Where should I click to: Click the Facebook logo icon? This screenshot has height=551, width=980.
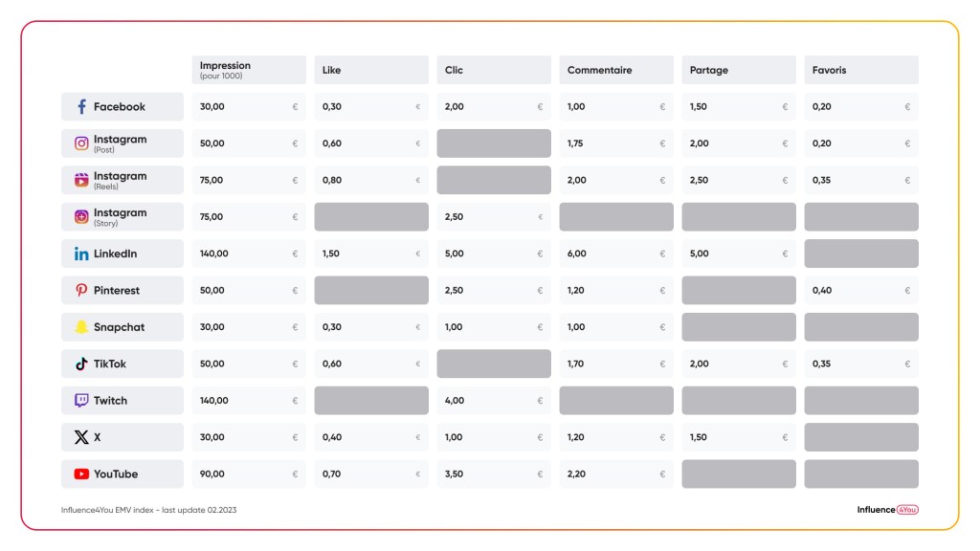click(x=81, y=107)
